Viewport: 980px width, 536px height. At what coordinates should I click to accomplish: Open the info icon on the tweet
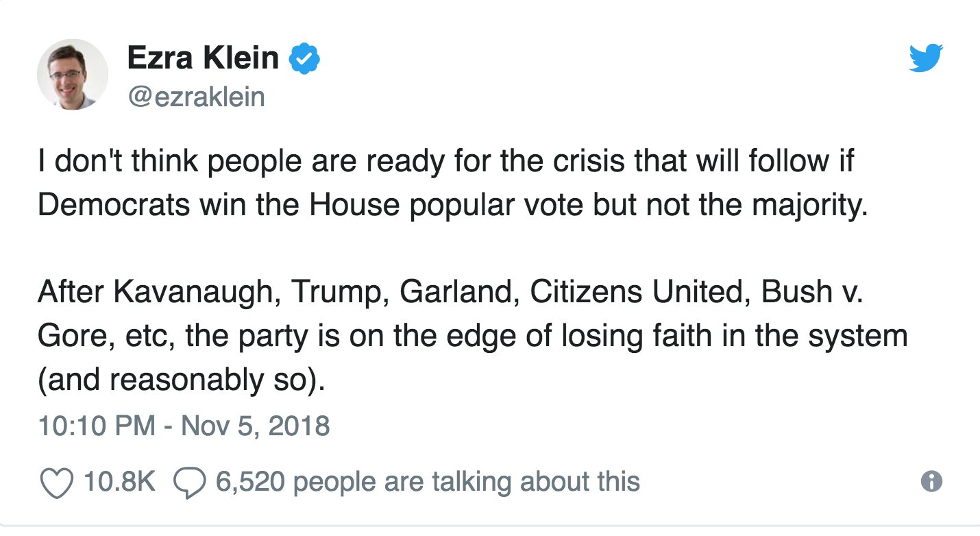pyautogui.click(x=931, y=481)
